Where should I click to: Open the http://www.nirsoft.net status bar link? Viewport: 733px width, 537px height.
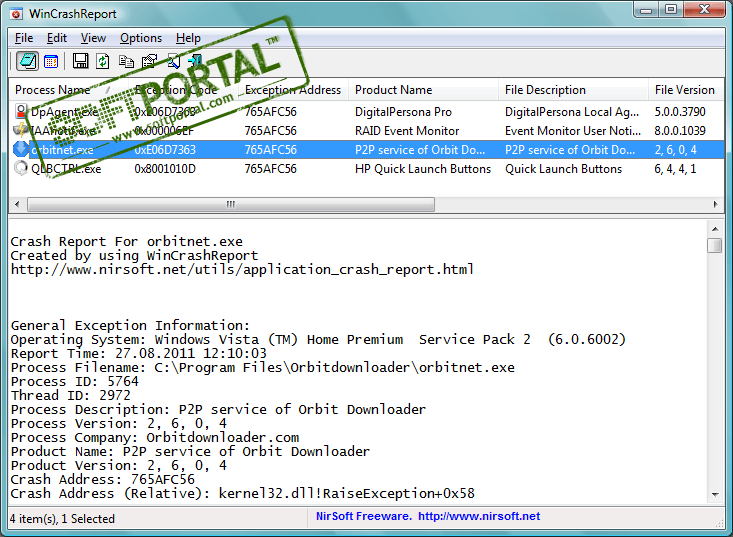point(479,516)
